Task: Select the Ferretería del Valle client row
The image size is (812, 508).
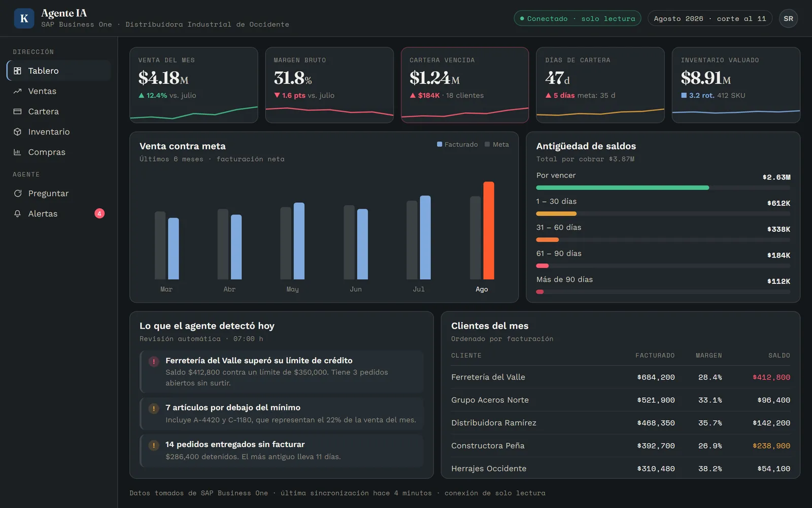Action: coord(621,377)
